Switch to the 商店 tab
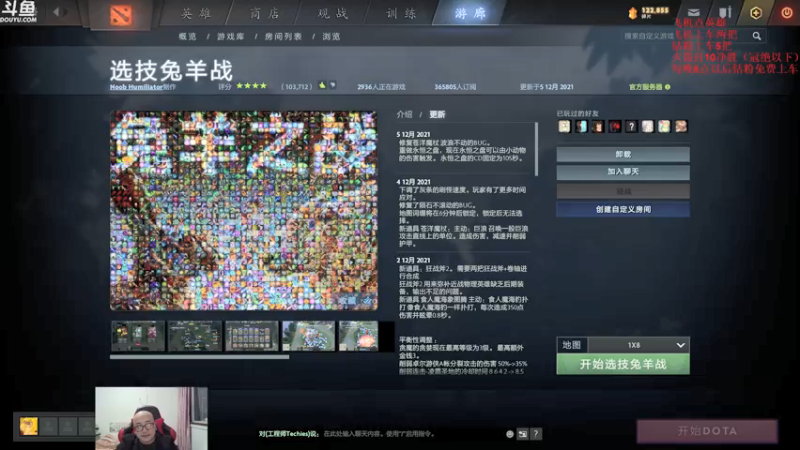800x450 pixels. [265, 13]
